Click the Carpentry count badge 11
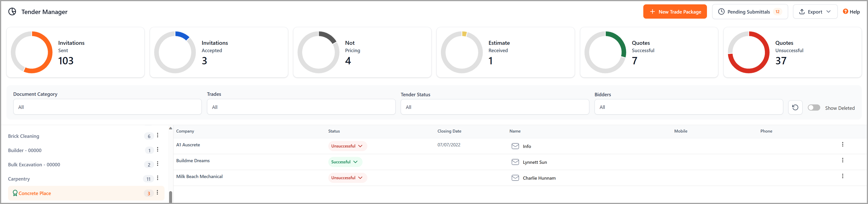The width and height of the screenshot is (868, 204). pyautogui.click(x=148, y=179)
